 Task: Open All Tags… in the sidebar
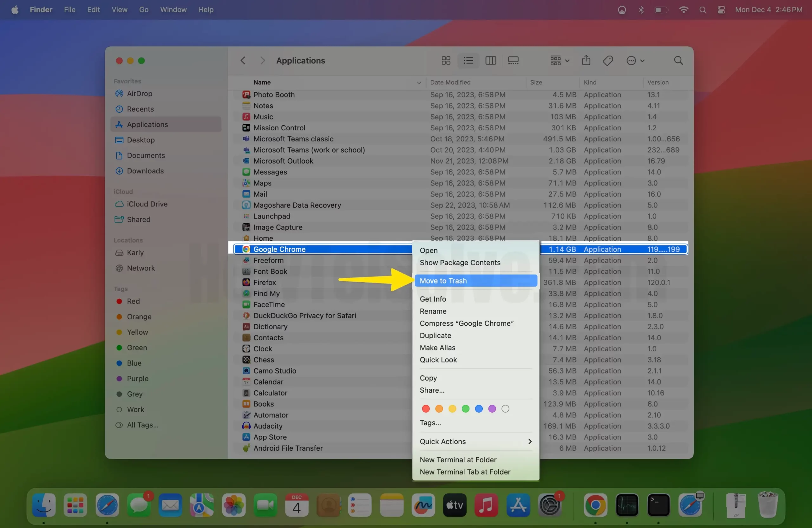167,425
